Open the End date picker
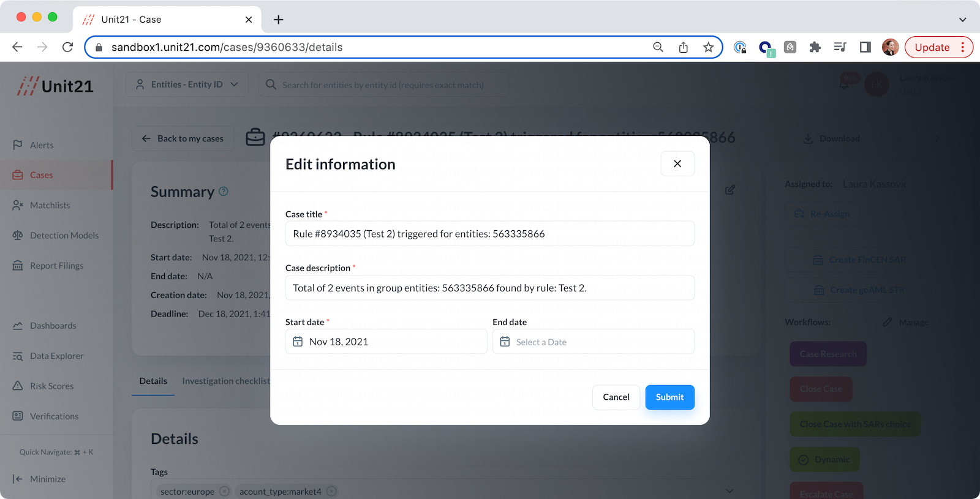Image resolution: width=980 pixels, height=499 pixels. point(594,342)
